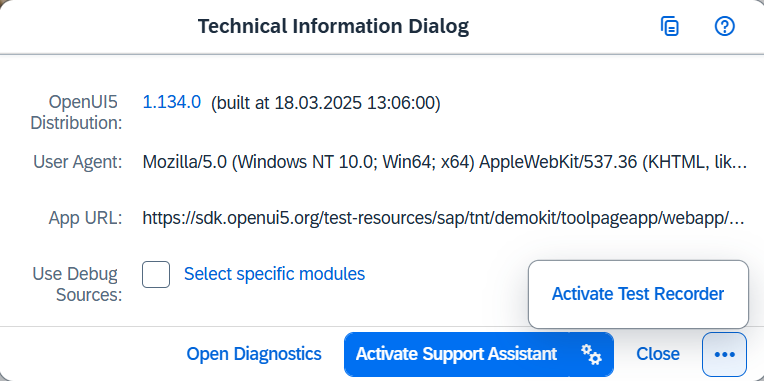This screenshot has width=764, height=381.
Task: Open Support Assistant settings gears icon
Action: [x=591, y=354]
